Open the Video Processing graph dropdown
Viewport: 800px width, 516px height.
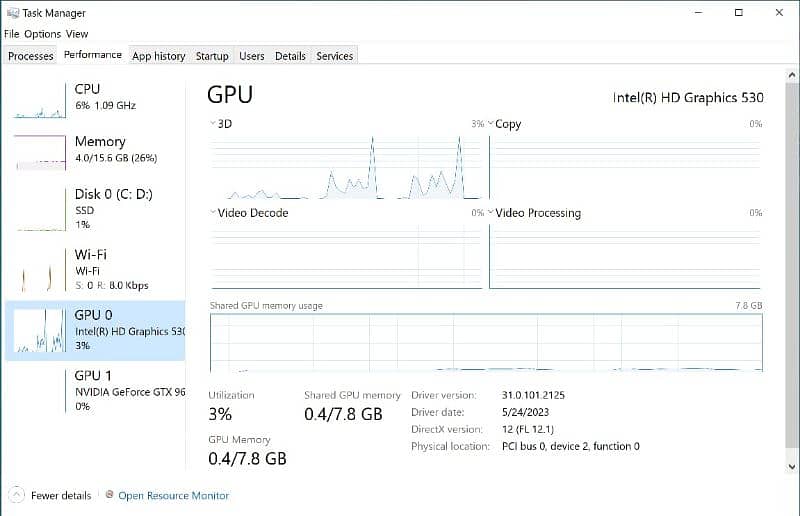point(490,213)
